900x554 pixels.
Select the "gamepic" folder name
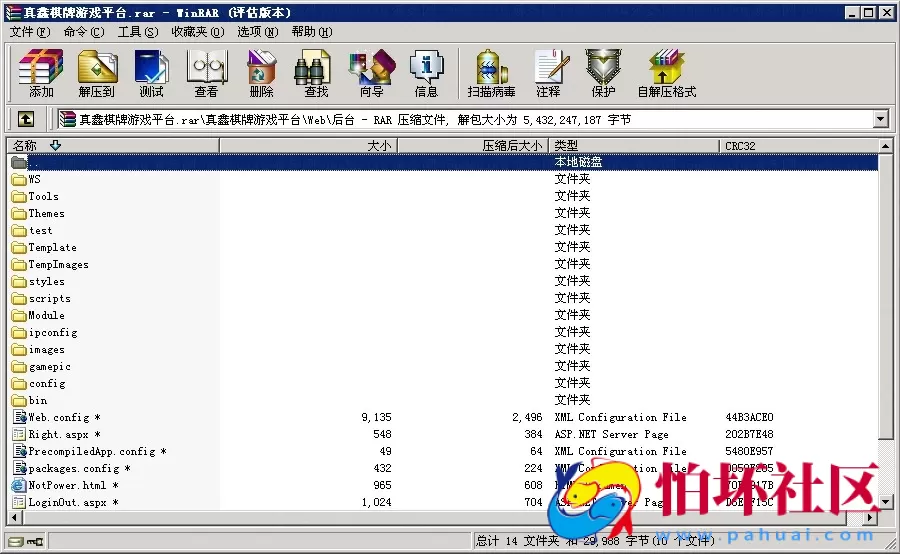[50, 367]
